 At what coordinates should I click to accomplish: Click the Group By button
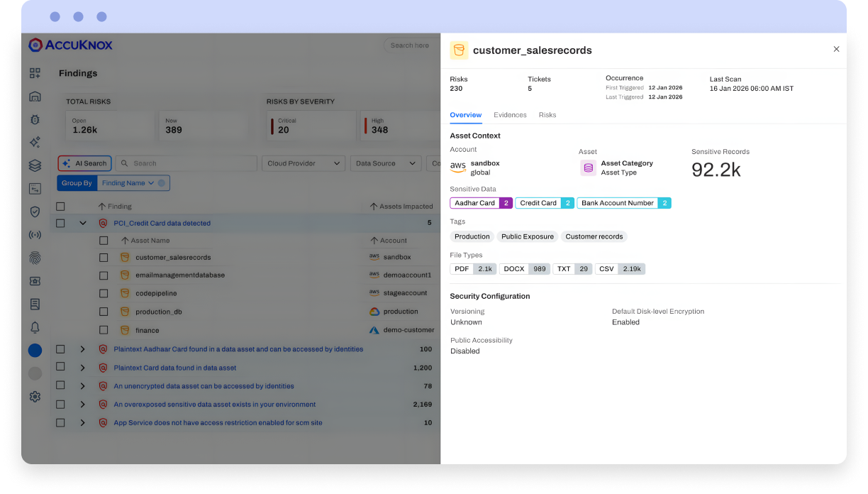click(x=77, y=183)
